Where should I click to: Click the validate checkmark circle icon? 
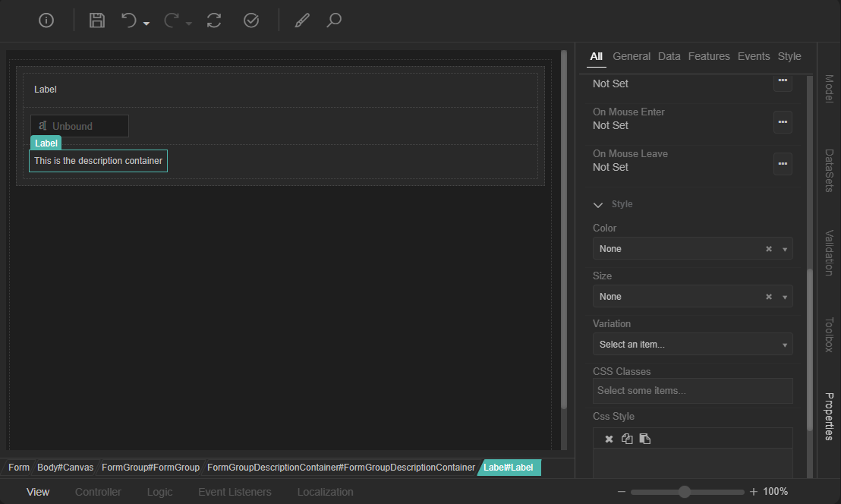tap(251, 20)
